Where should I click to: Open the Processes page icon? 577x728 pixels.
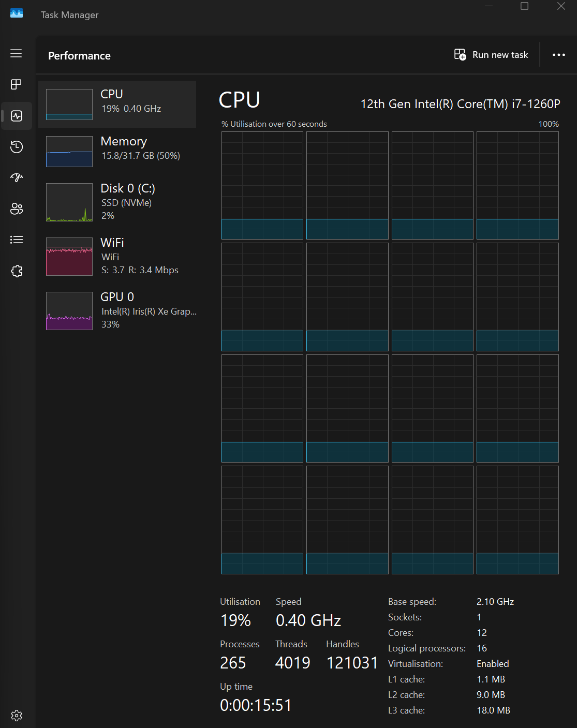click(x=17, y=84)
